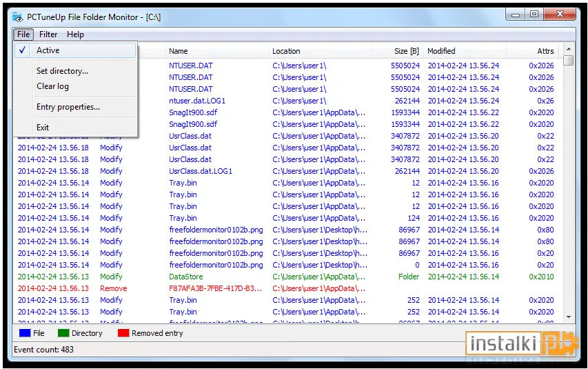This screenshot has height=369, width=588.
Task: Click the blue File legend swatch
Action: pos(25,333)
